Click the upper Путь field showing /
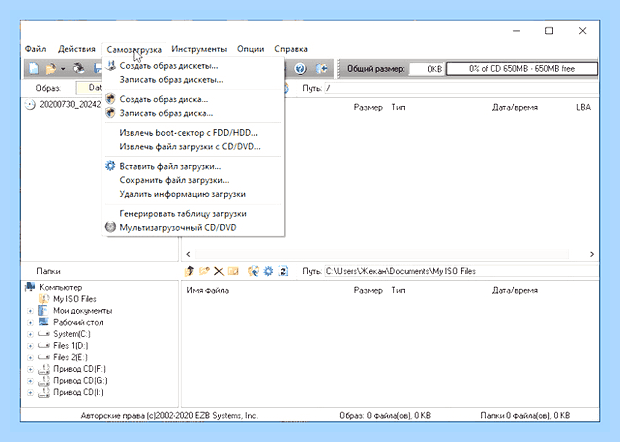 click(461, 88)
